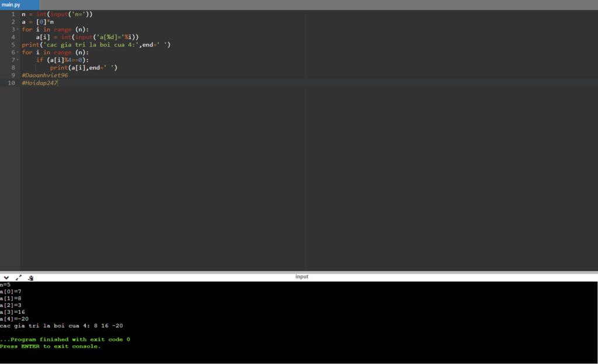
Task: Select the input tab of the console
Action: 301,276
